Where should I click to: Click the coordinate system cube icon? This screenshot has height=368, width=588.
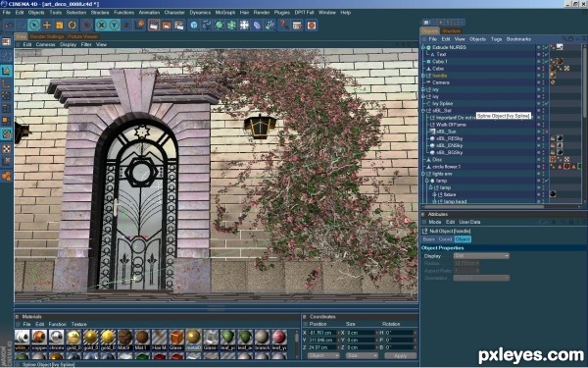[140, 26]
